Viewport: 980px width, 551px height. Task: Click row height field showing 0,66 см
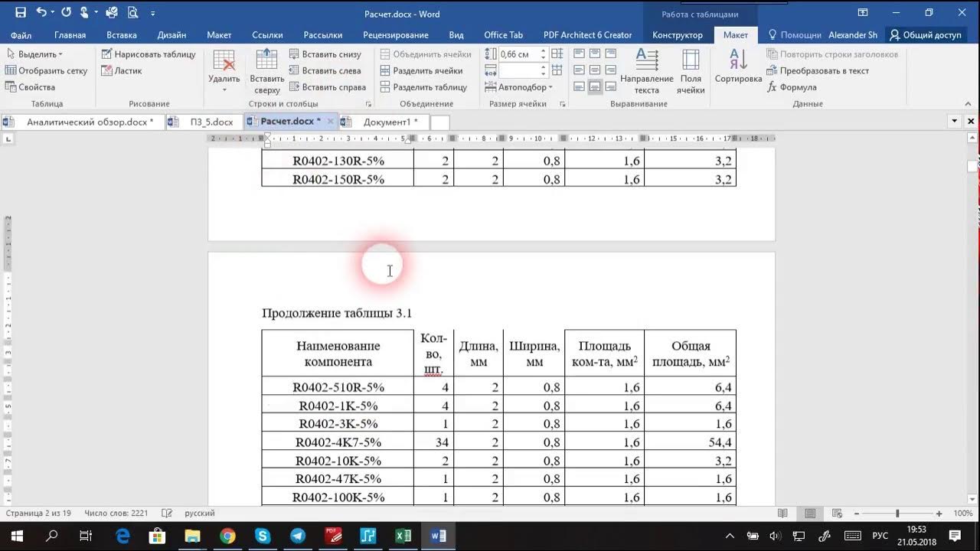(x=518, y=54)
